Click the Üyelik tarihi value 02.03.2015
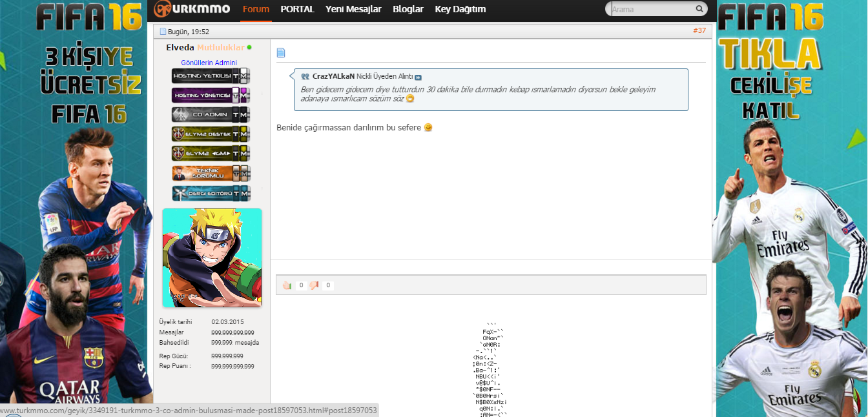Image resolution: width=868 pixels, height=417 pixels. coord(227,321)
